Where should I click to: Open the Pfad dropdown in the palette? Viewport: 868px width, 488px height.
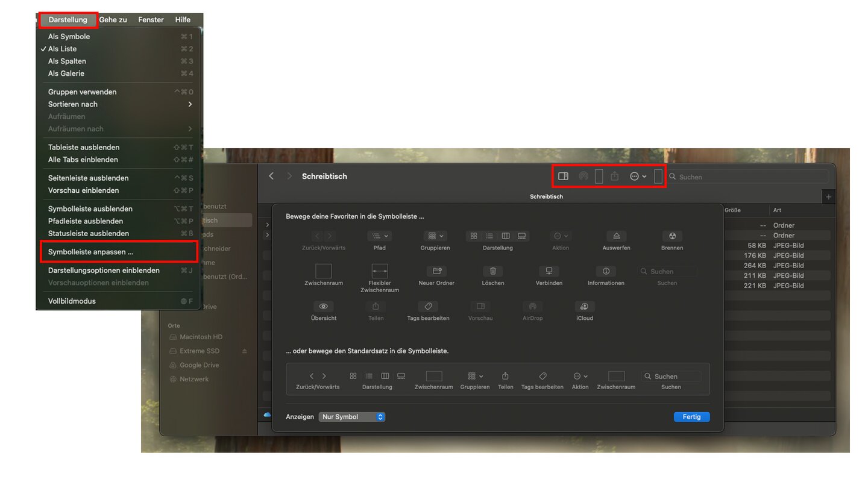(x=380, y=236)
